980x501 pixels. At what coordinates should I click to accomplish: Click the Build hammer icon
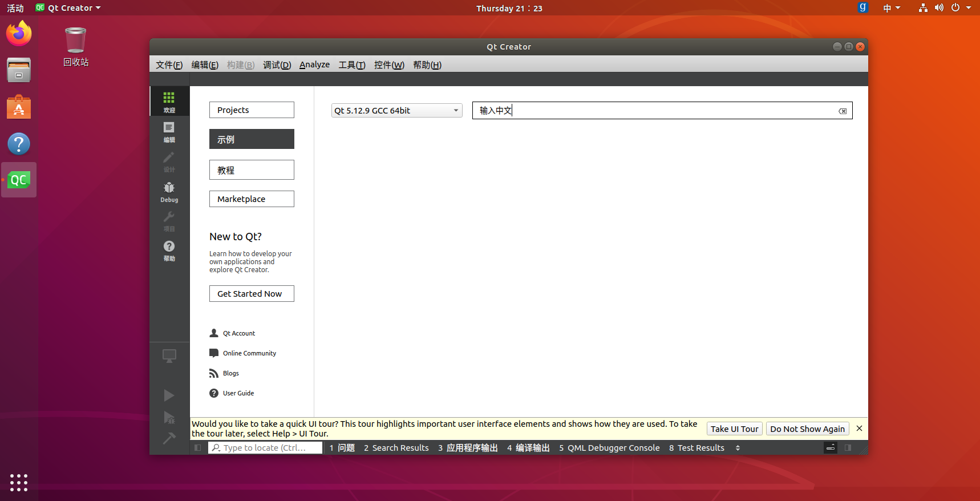169,438
